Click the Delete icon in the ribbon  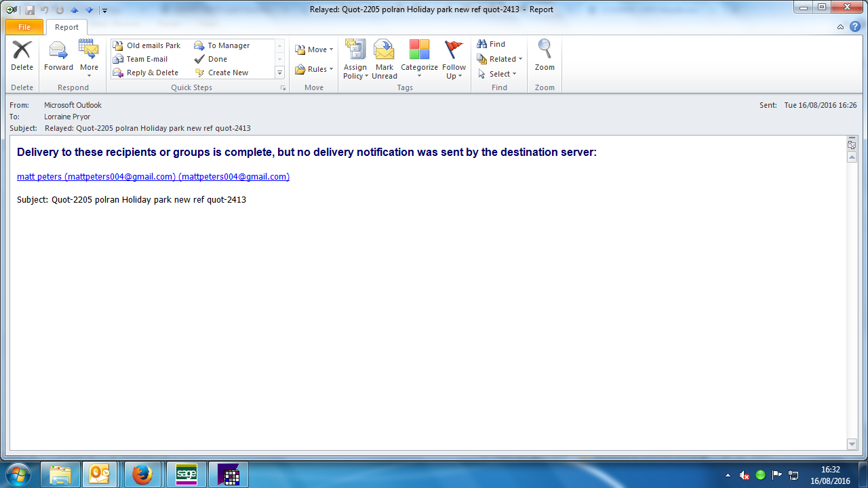coord(22,51)
